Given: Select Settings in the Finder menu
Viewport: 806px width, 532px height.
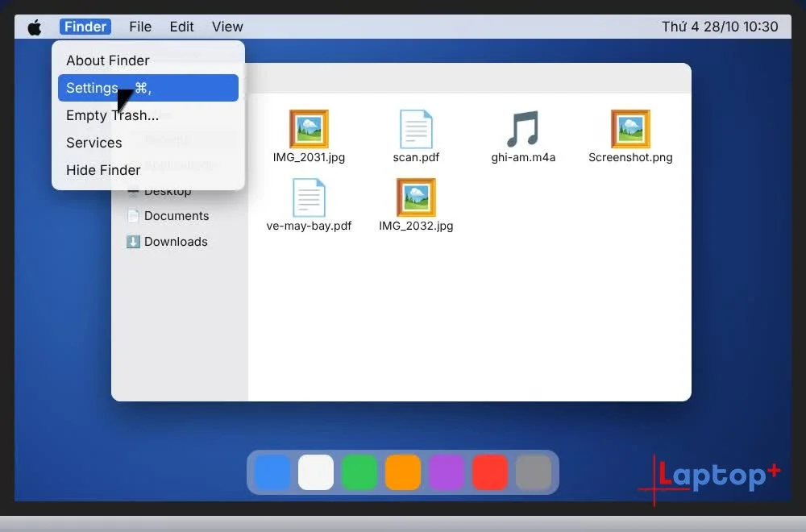Looking at the screenshot, I should tap(148, 88).
